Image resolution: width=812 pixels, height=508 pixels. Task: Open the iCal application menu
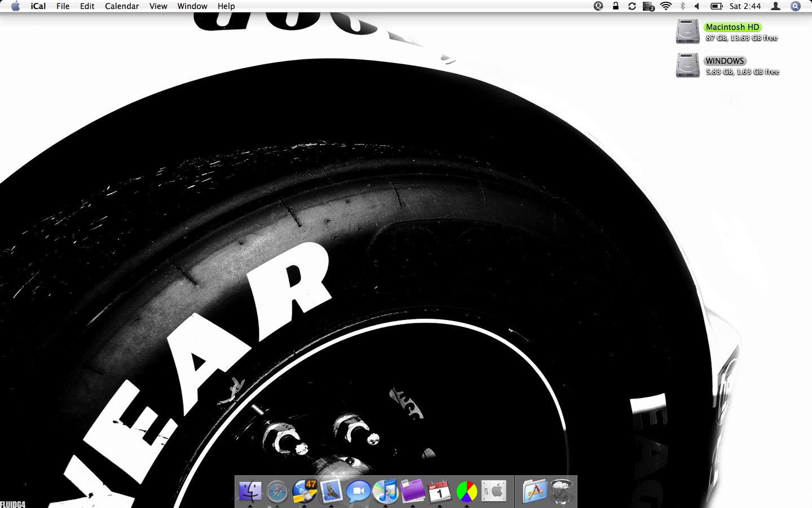tap(38, 6)
